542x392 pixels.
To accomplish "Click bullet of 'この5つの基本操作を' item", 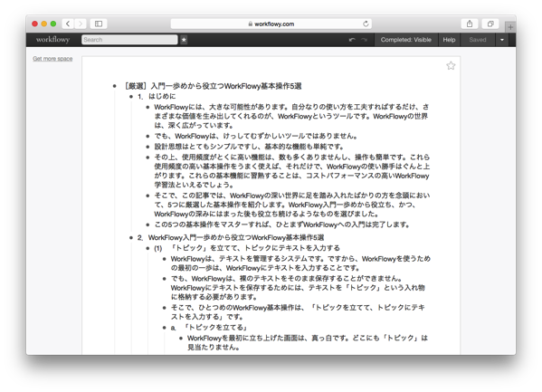I will coord(147,225).
